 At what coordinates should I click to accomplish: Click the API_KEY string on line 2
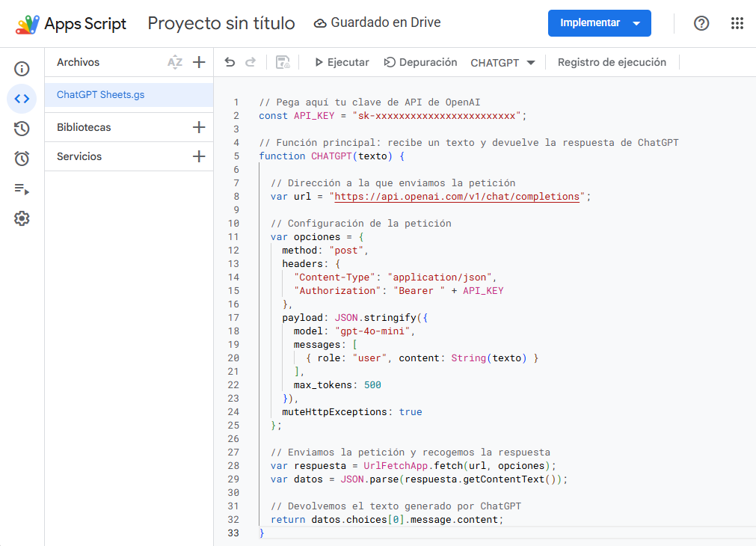437,116
